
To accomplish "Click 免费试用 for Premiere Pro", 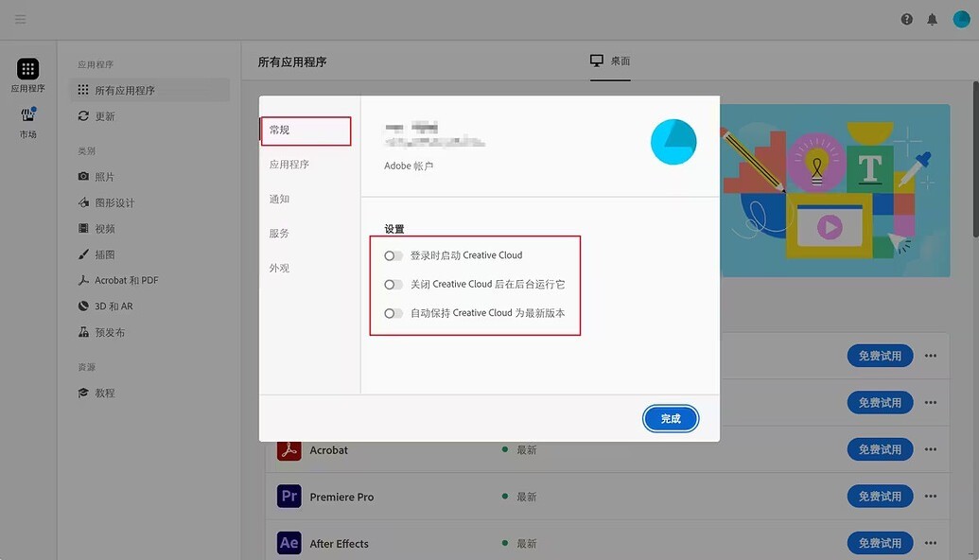I will point(880,496).
